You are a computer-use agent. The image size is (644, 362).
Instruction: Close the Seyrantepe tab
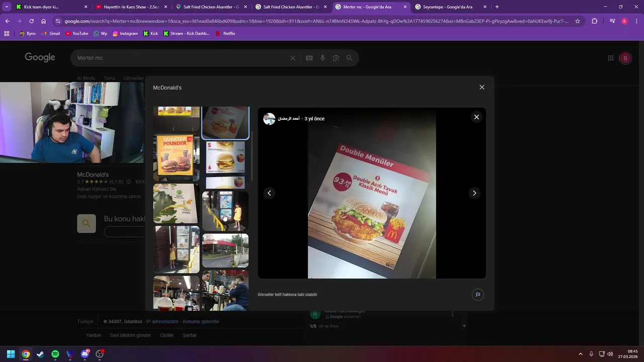coord(485,7)
